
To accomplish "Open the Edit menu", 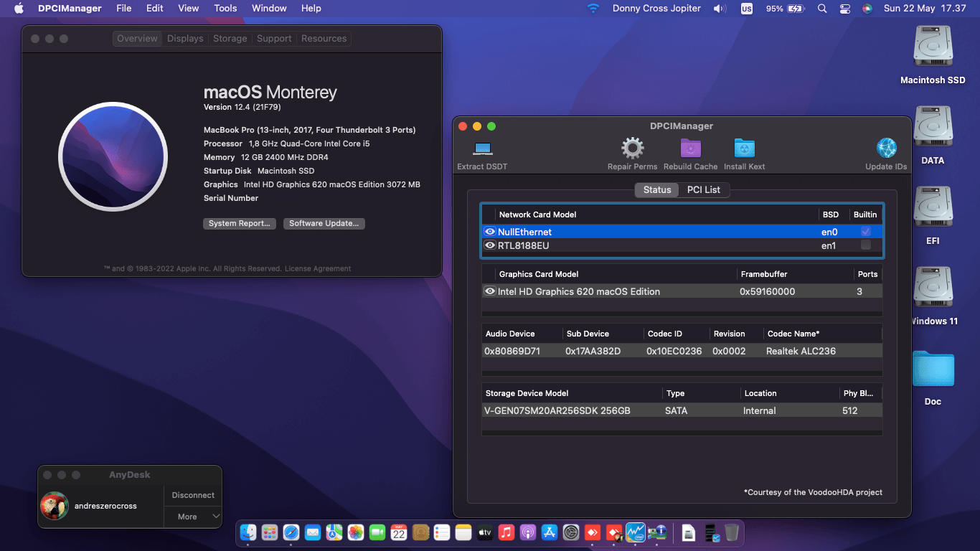I will click(155, 9).
